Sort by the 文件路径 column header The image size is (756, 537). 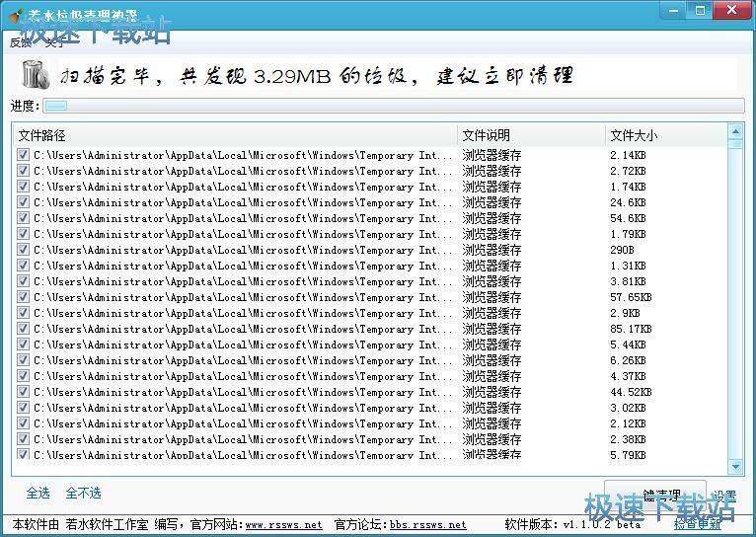[x=235, y=135]
